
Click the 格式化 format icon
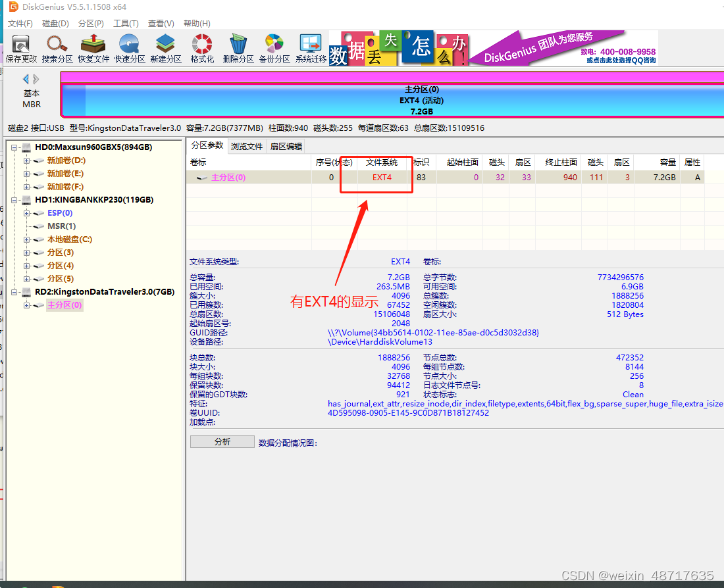[202, 48]
